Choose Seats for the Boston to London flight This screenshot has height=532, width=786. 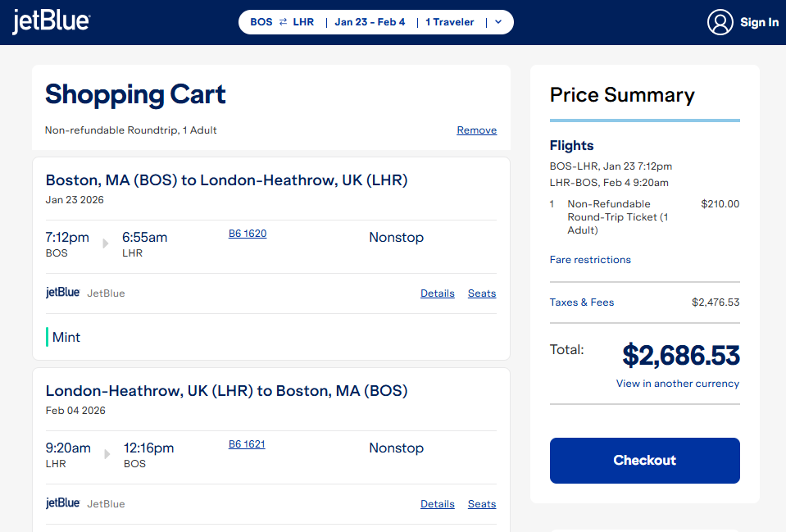click(482, 293)
